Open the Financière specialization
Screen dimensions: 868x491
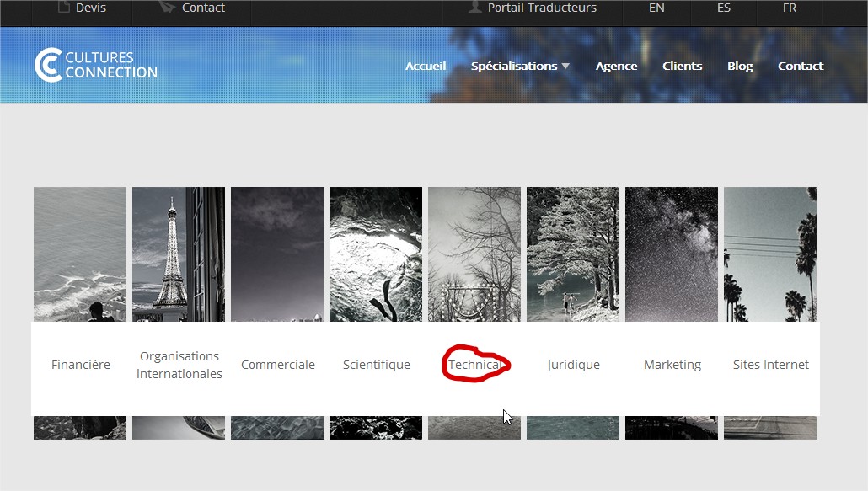tap(81, 365)
